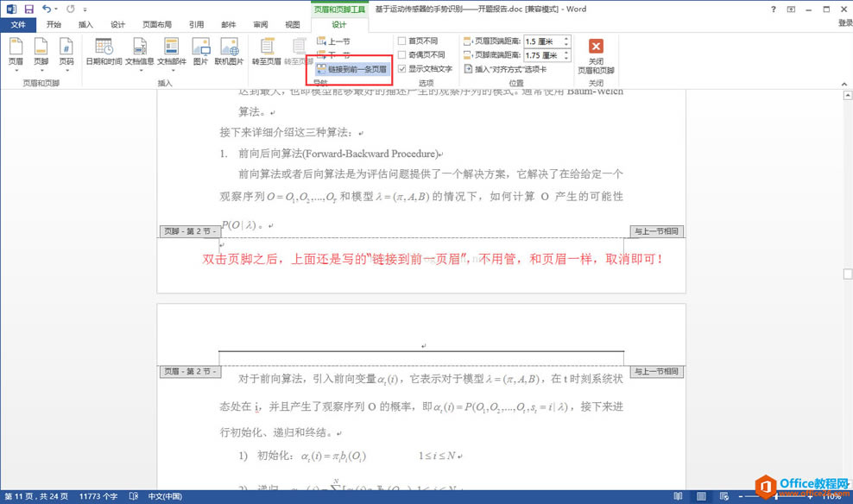Switch to Web Layout view icon
This screenshot has height=504, width=853.
[x=724, y=496]
